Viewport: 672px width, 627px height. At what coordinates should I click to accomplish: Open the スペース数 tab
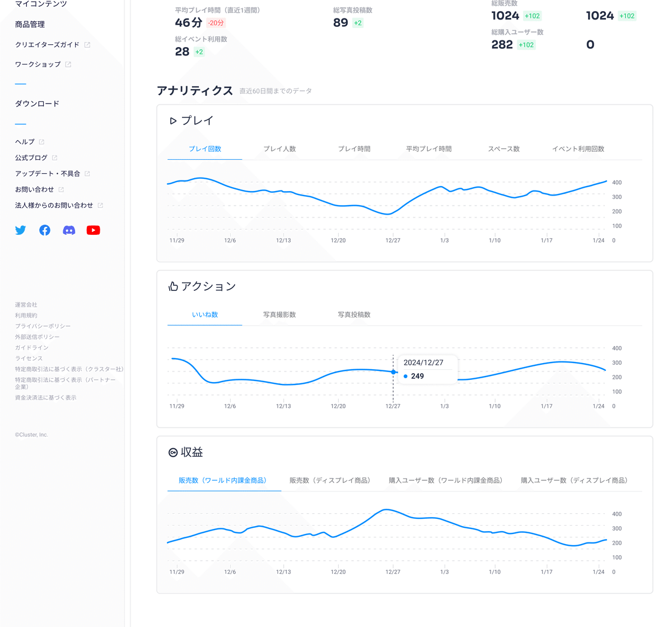click(503, 149)
